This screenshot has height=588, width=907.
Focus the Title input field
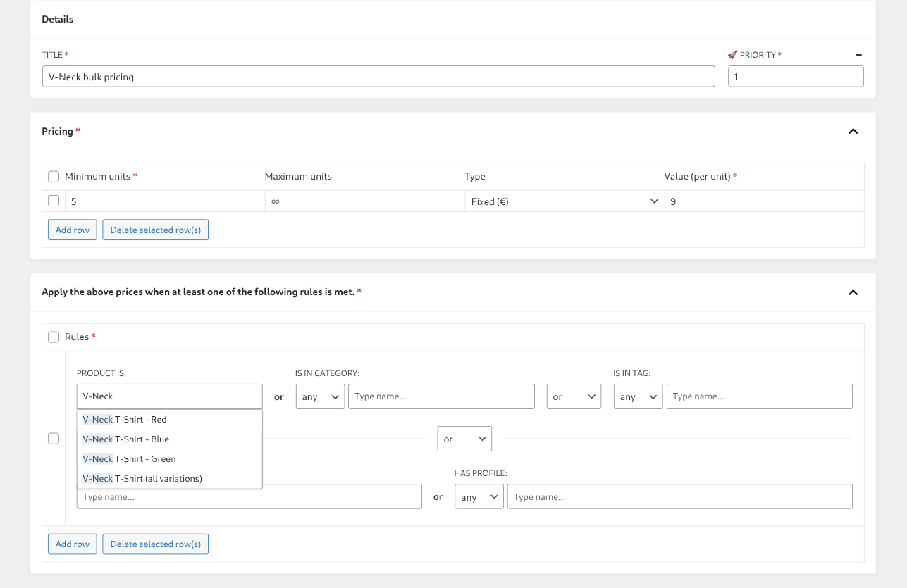pyautogui.click(x=378, y=77)
